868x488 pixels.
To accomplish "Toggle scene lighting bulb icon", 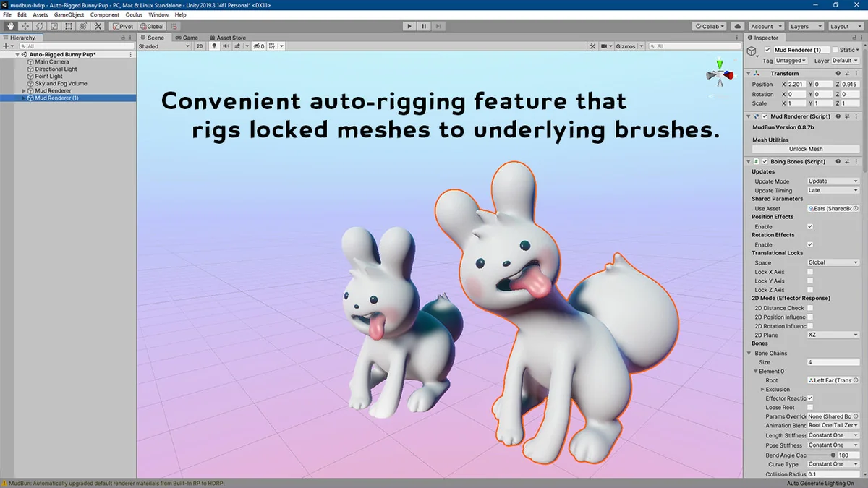I will click(214, 46).
